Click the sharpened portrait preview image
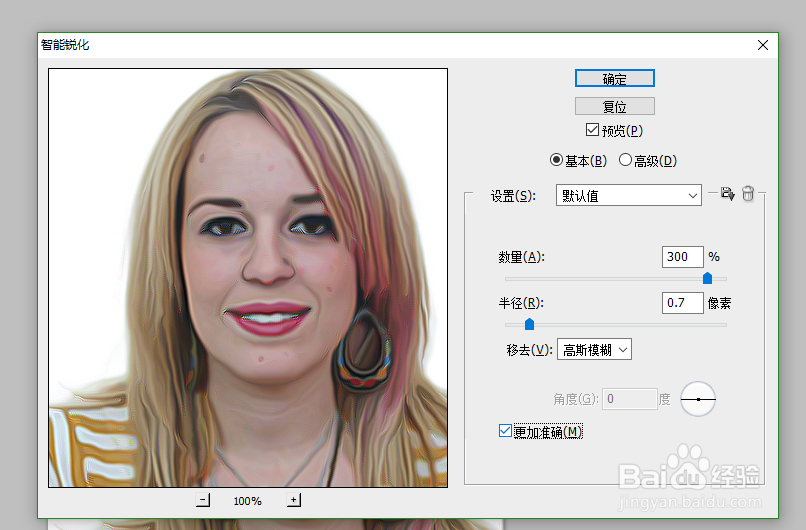This screenshot has height=530, width=806. tap(248, 278)
